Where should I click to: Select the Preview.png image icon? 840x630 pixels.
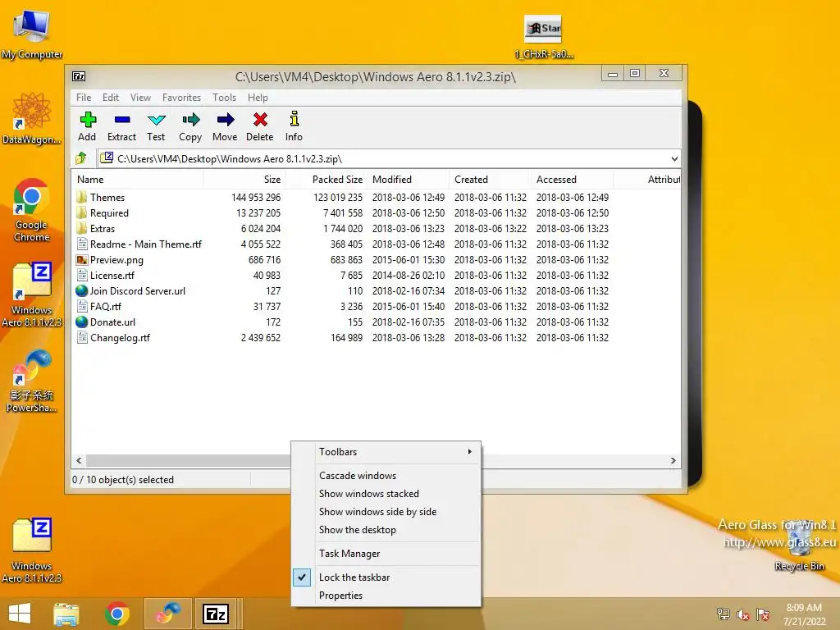(x=82, y=260)
